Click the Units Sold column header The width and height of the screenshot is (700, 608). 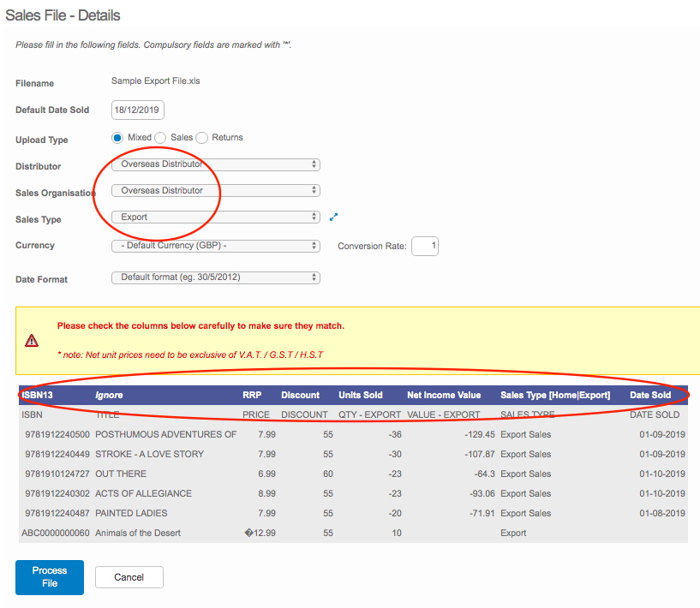coord(361,395)
